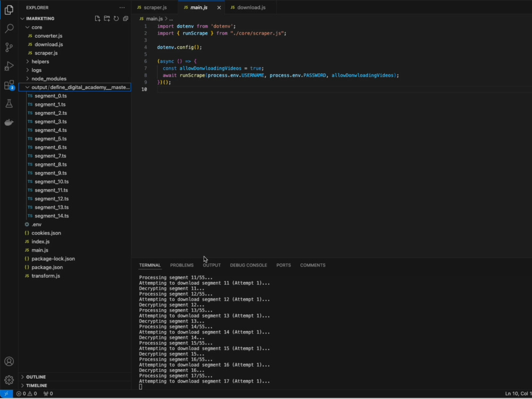Viewport: 532px width, 399px height.
Task: Focus the terminal input prompt
Action: pyautogui.click(x=141, y=387)
